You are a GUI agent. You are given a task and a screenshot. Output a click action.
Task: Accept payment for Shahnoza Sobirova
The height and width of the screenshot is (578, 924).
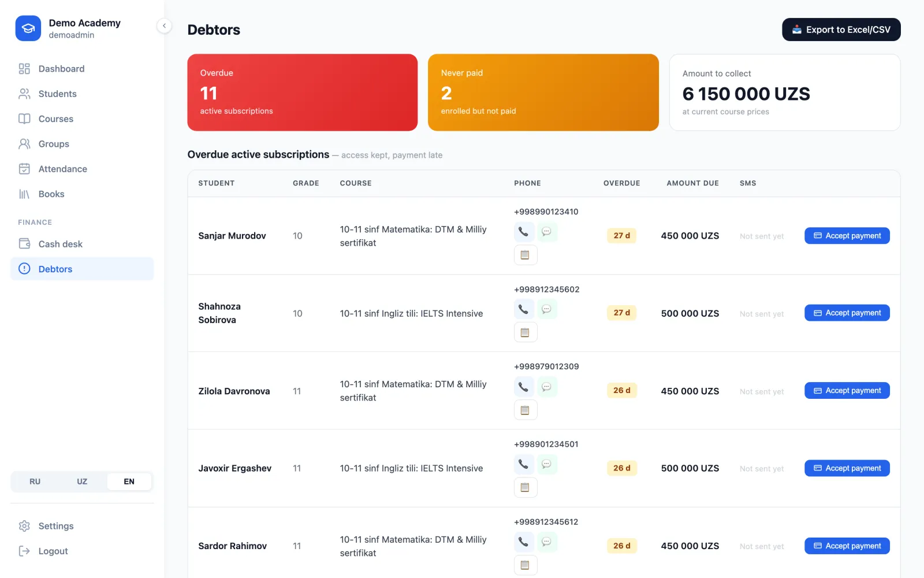(847, 313)
